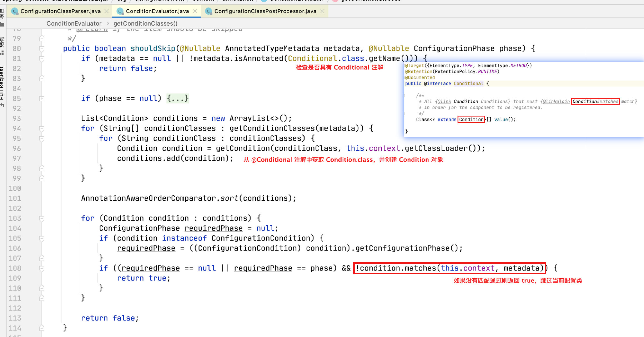The width and height of the screenshot is (644, 337).
Task: Collapse the if block at line 108
Action: point(42,268)
